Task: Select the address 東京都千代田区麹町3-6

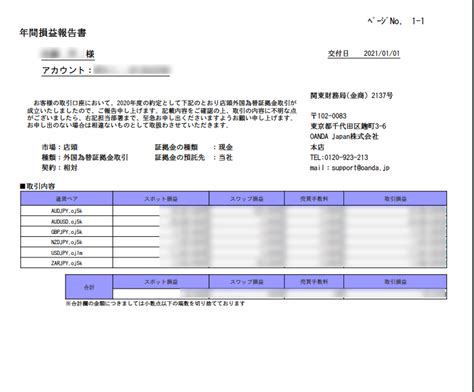Action: (348, 126)
